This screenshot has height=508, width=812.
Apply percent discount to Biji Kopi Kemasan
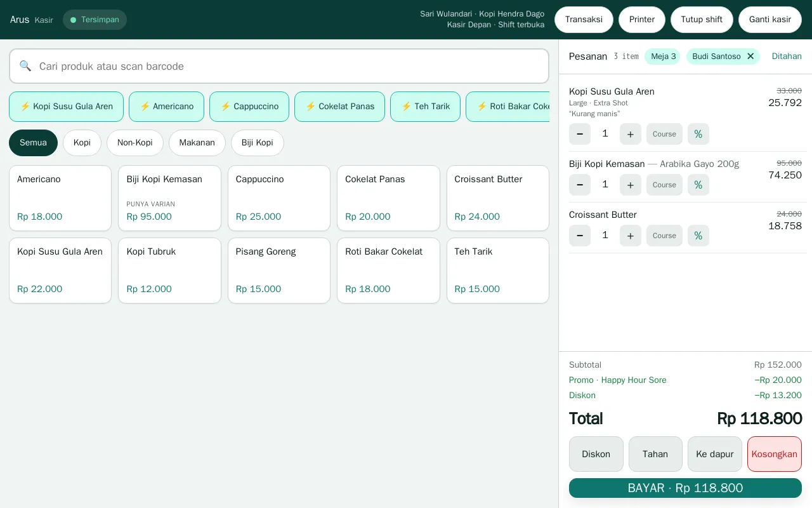(x=698, y=185)
